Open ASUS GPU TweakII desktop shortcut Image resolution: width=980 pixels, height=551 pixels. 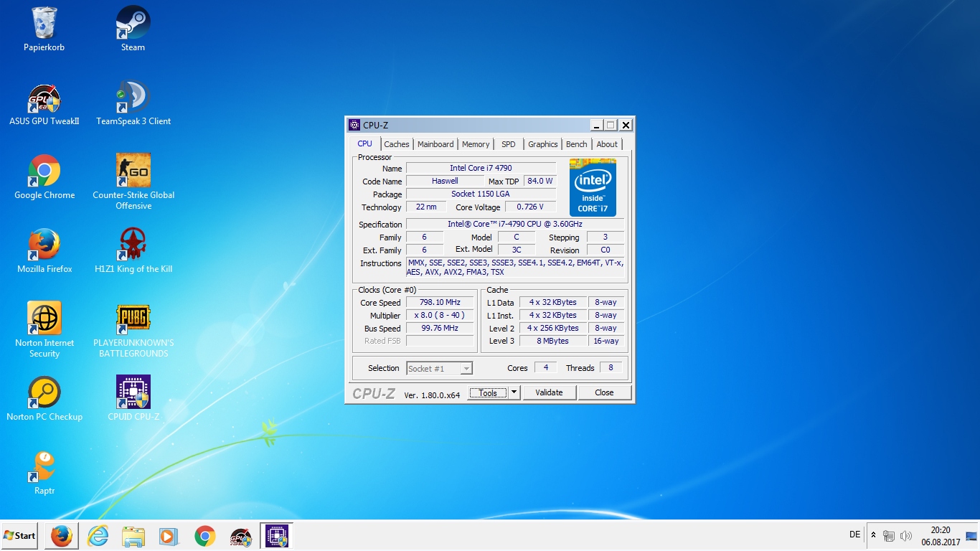click(x=44, y=104)
